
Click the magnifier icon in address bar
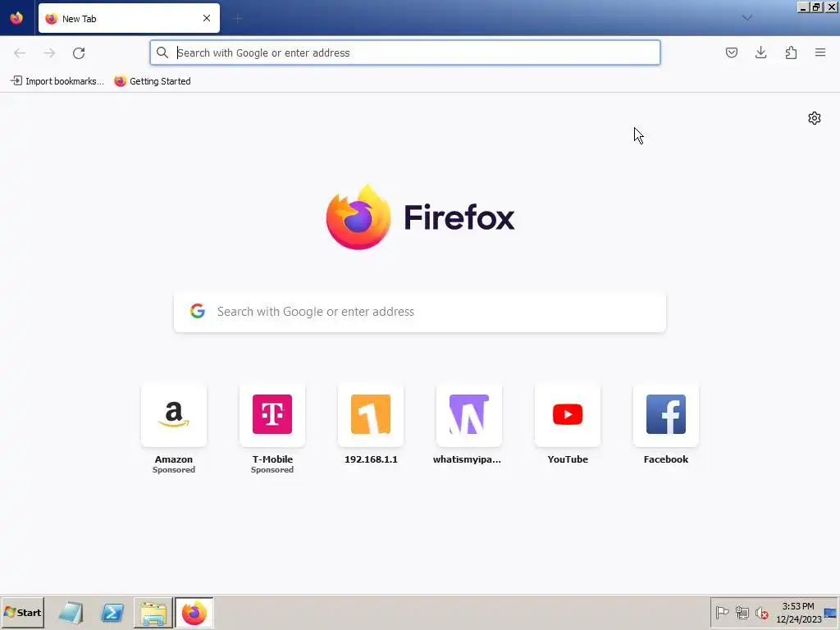pos(162,52)
